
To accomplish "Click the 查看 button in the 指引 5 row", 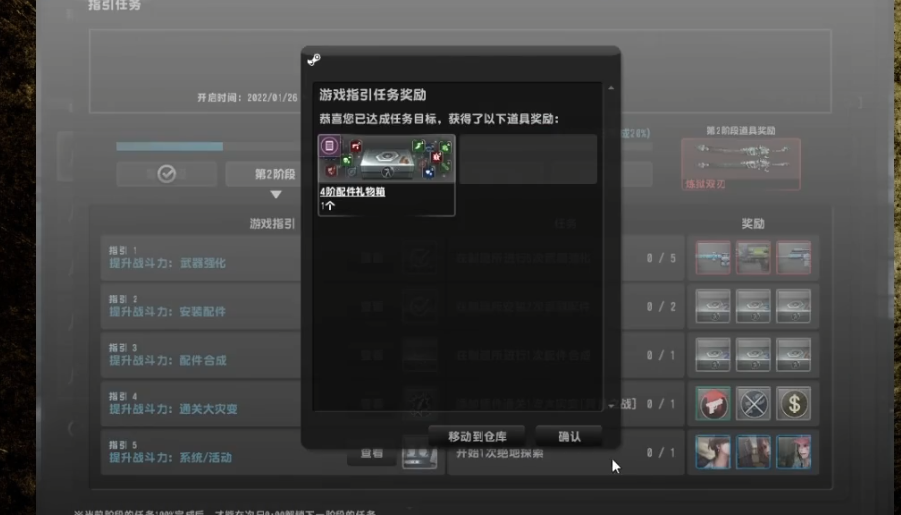I will [372, 453].
